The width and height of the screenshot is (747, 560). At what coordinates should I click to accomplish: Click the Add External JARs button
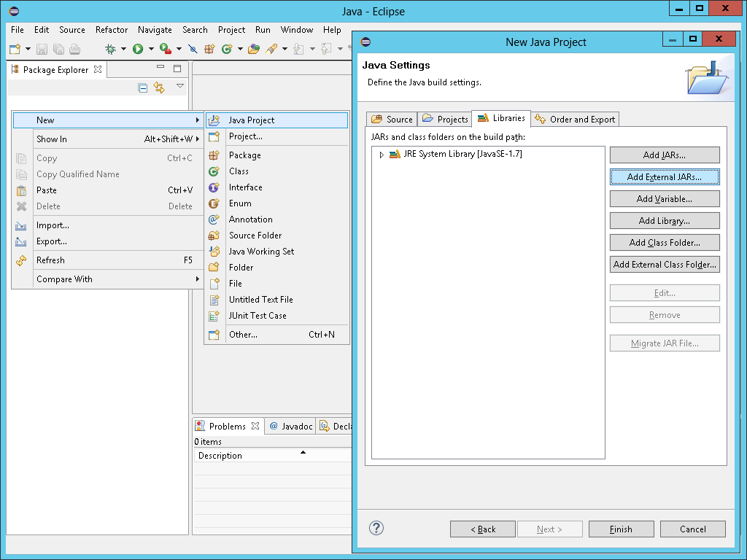click(x=664, y=177)
